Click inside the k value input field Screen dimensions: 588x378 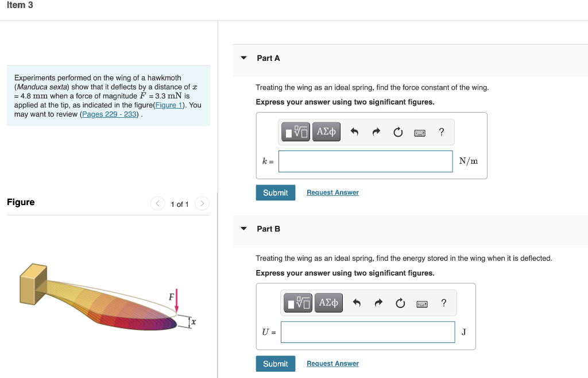(365, 161)
